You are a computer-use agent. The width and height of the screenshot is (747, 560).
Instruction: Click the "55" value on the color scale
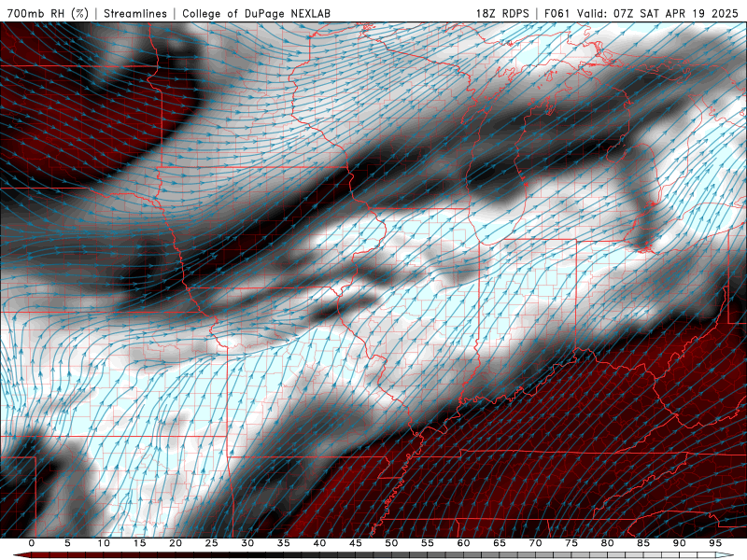coord(428,543)
